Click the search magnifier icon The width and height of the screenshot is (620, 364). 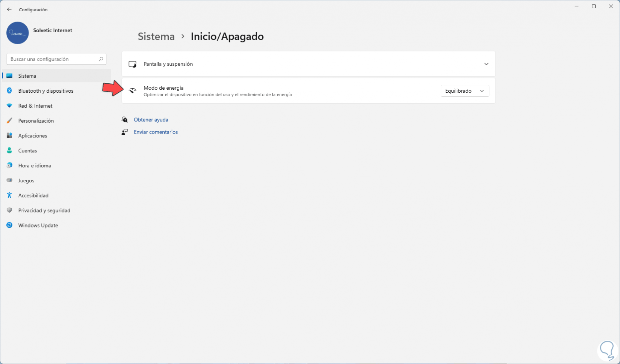click(x=101, y=59)
